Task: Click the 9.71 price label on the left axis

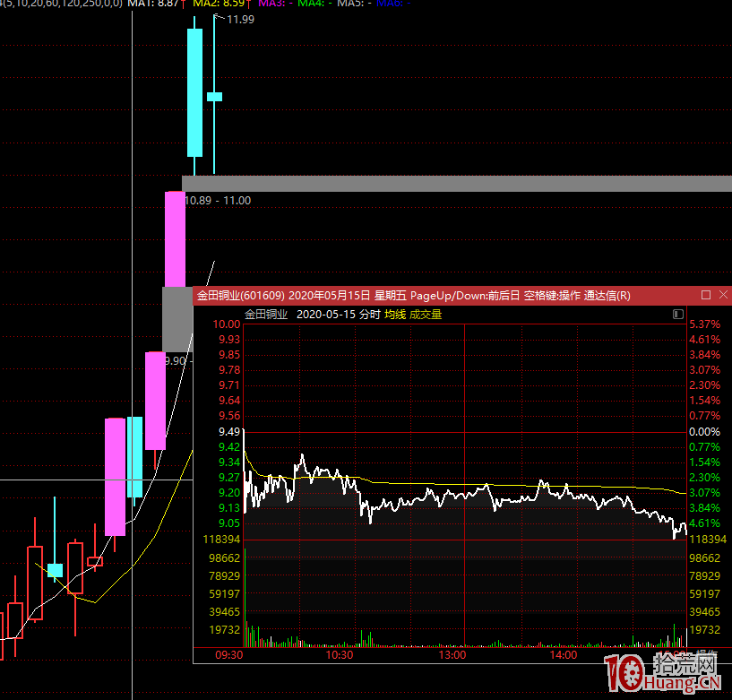Action: click(229, 385)
